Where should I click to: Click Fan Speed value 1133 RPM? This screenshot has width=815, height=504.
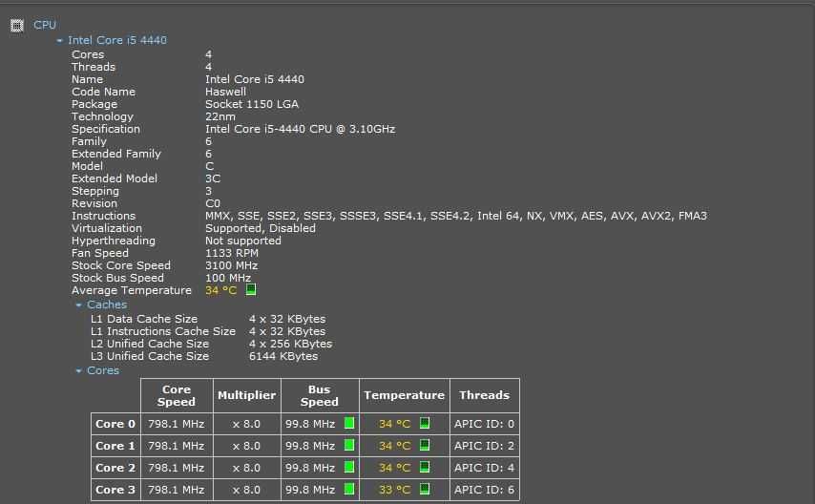coord(232,253)
